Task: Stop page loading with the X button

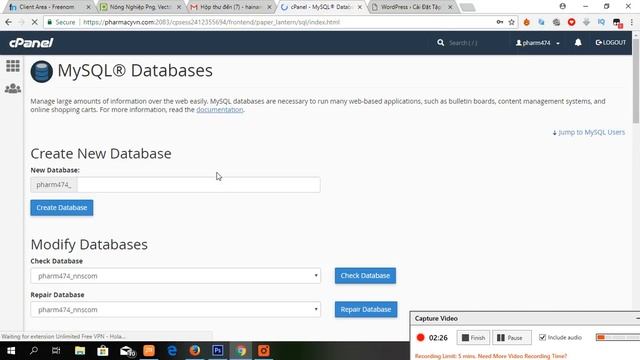Action: [x=35, y=22]
